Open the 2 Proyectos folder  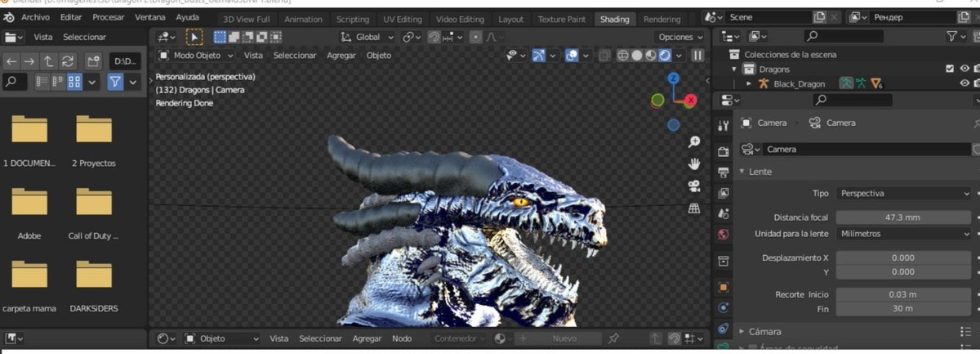(93, 129)
